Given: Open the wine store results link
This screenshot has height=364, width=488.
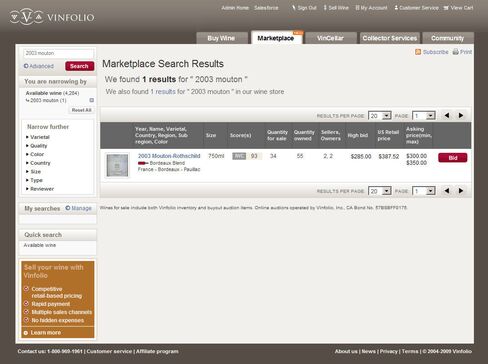Looking at the screenshot, I should [163, 92].
